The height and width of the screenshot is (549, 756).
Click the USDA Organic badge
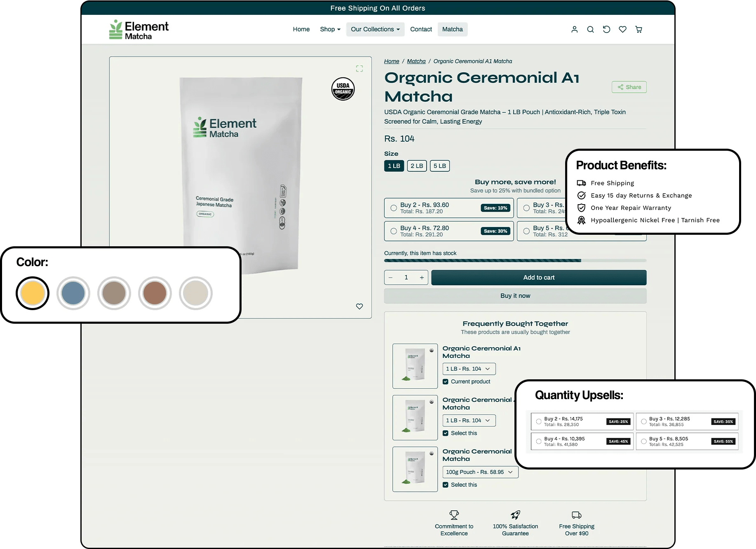pos(343,89)
